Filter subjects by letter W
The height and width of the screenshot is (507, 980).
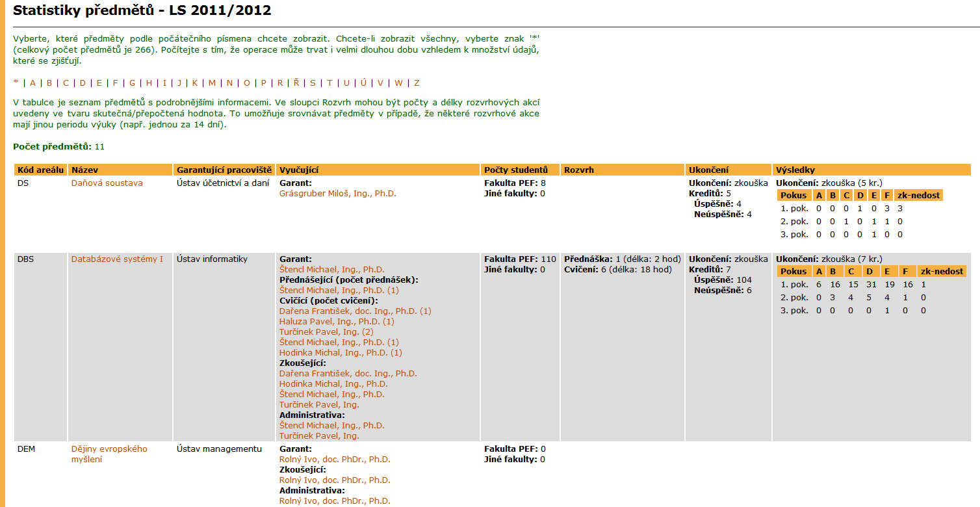click(398, 83)
